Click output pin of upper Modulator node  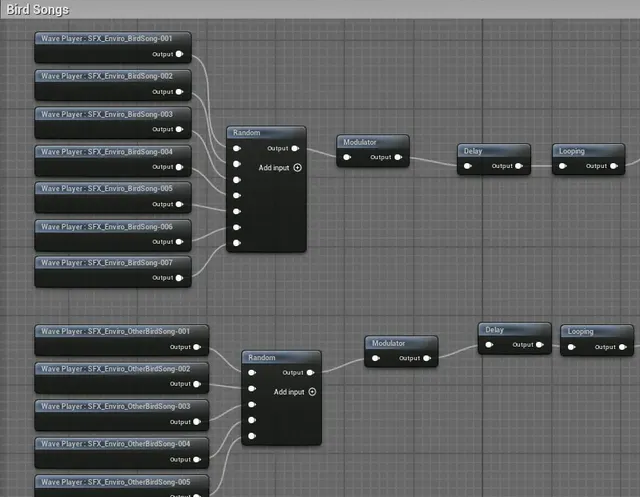point(398,157)
